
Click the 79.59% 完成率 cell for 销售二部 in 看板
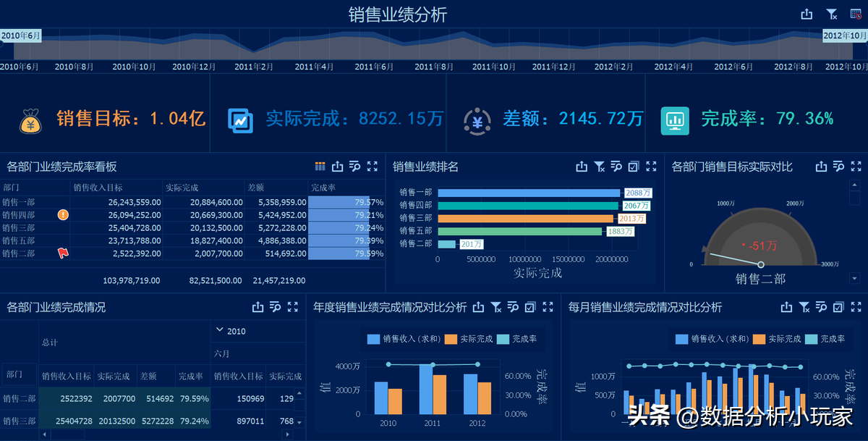pos(346,254)
